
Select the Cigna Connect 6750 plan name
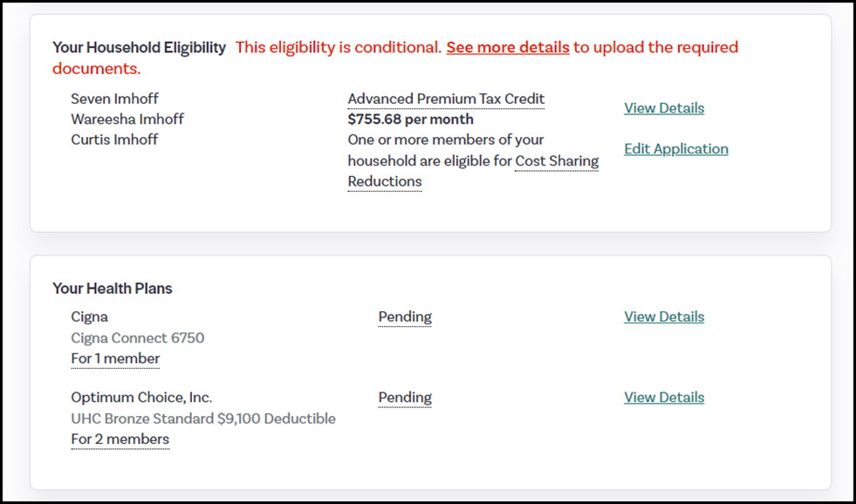(x=137, y=337)
